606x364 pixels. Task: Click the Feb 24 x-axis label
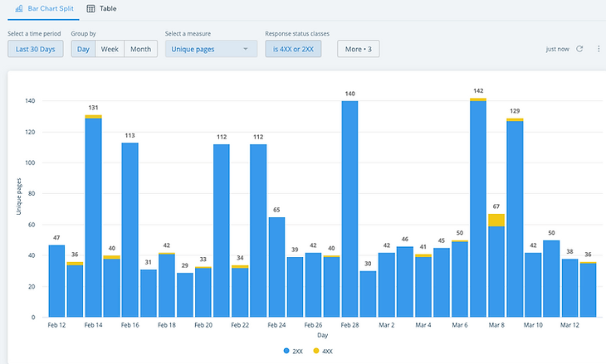[x=276, y=325]
